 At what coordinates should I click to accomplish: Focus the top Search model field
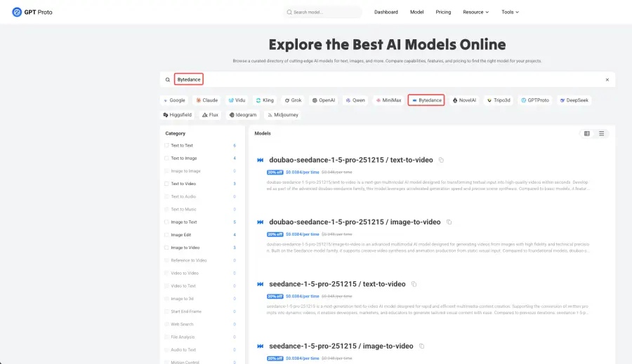click(x=322, y=12)
